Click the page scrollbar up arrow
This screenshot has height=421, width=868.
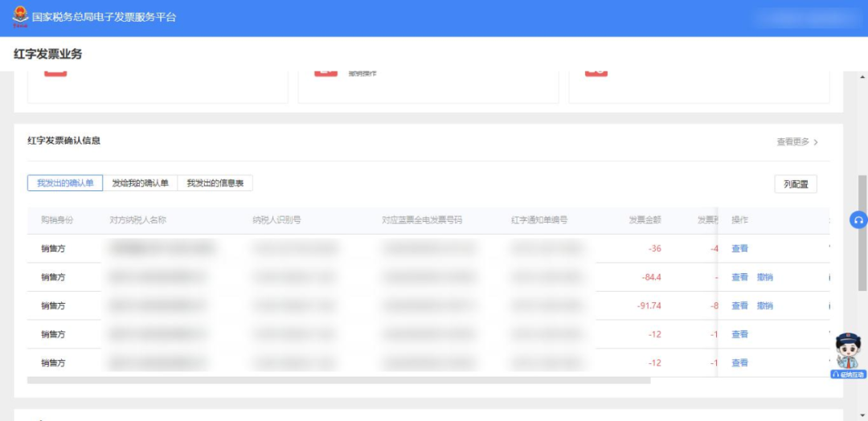click(862, 76)
